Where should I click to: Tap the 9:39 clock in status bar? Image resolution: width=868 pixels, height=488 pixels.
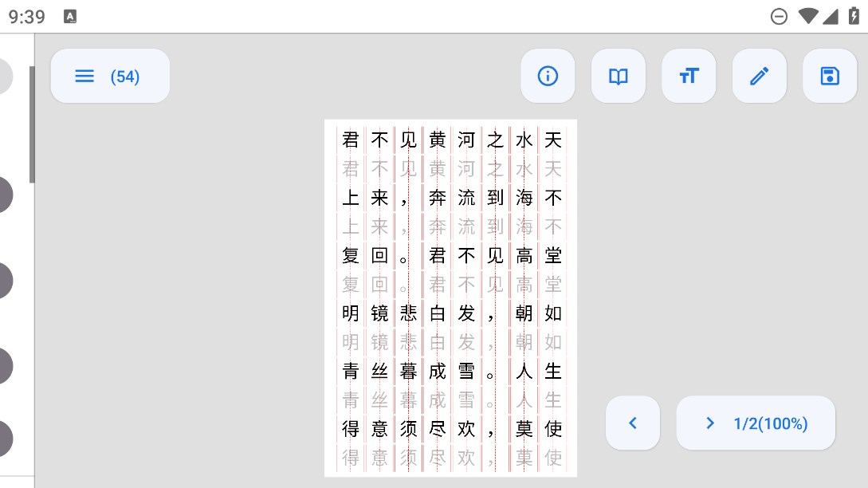(x=26, y=17)
